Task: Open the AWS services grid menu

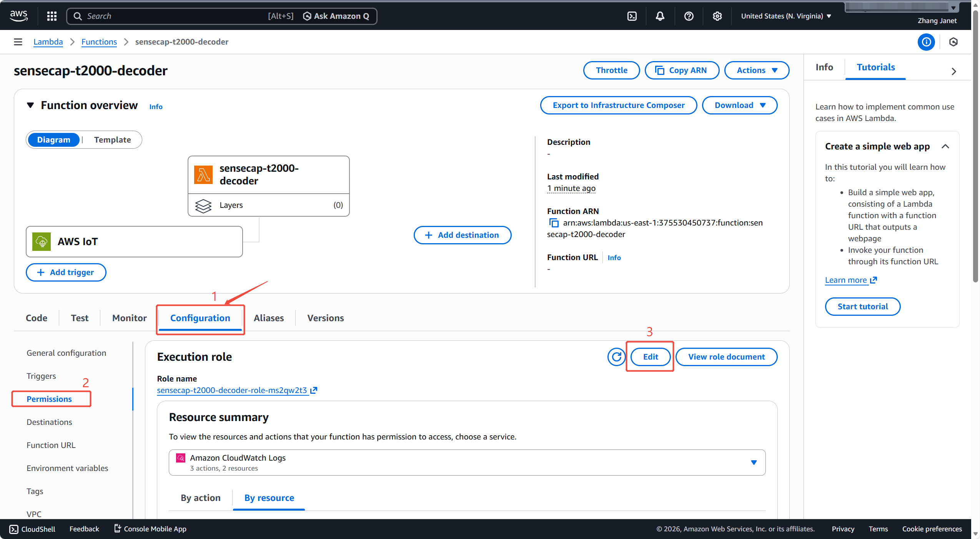Action: (52, 16)
